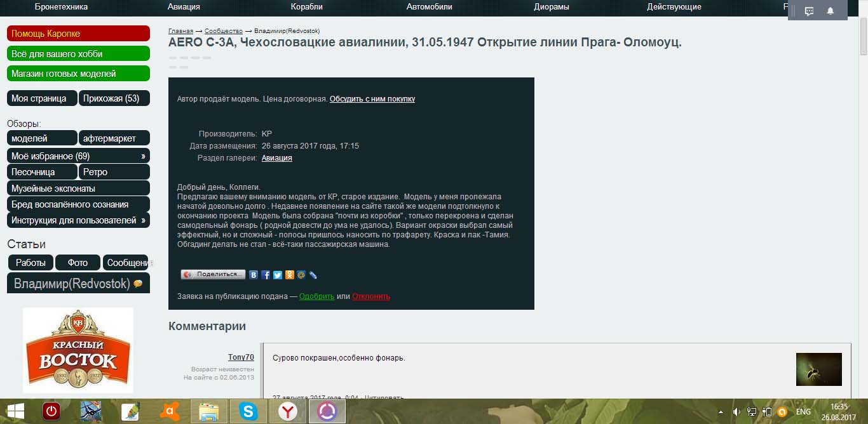Open the Авиация top menu item

pyautogui.click(x=184, y=7)
